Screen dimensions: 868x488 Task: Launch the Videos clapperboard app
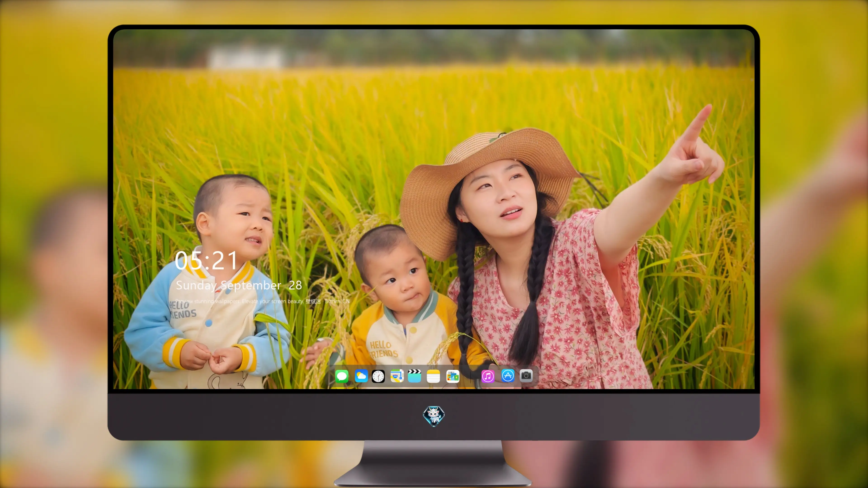point(415,376)
